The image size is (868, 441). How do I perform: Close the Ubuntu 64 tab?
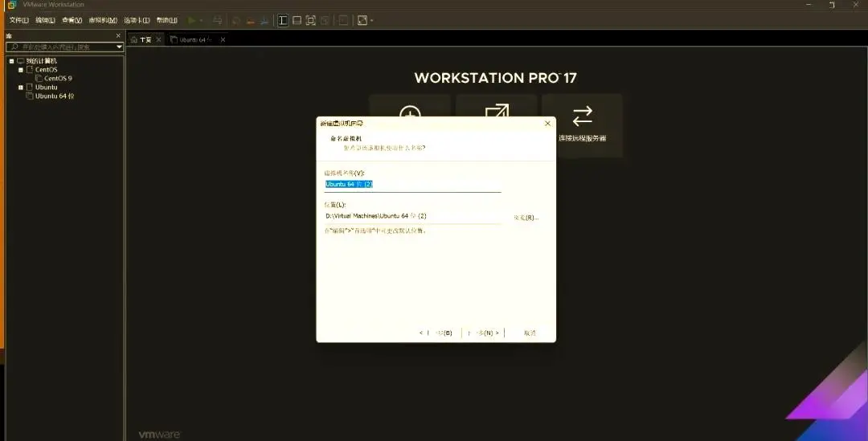click(x=223, y=40)
